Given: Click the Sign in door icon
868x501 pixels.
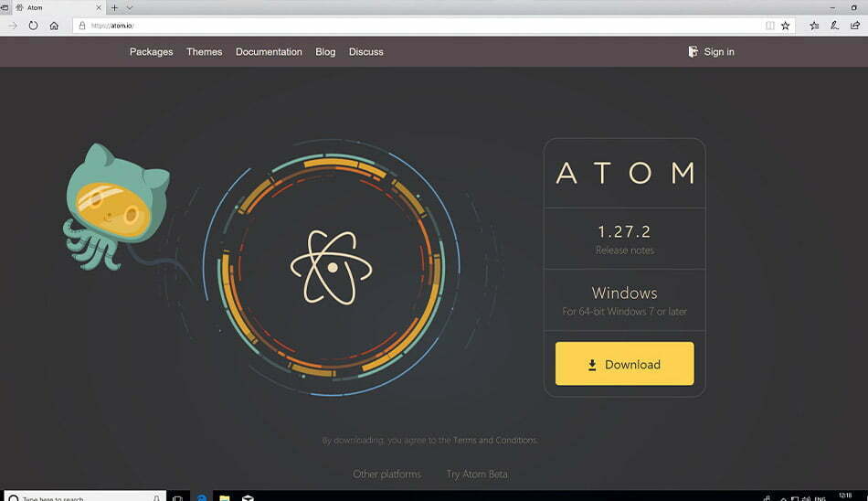Looking at the screenshot, I should [693, 51].
